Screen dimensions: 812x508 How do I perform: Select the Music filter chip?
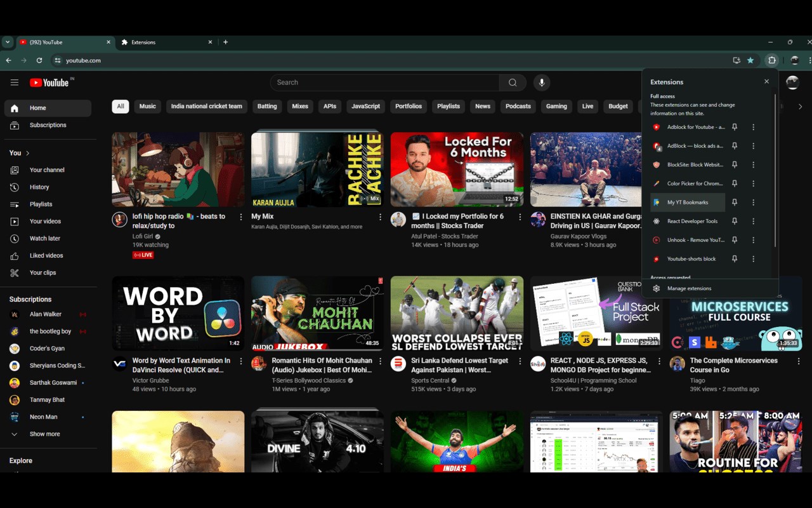[148, 107]
